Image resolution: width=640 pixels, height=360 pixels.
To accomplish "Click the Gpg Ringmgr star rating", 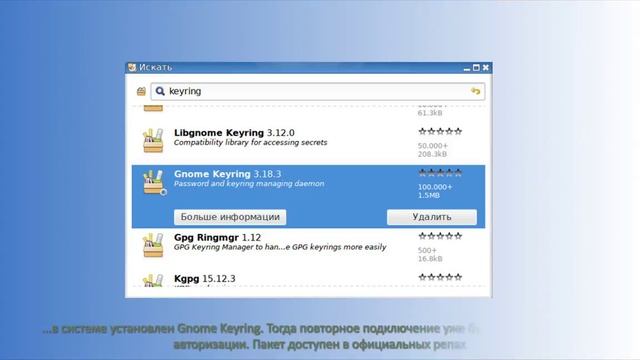I will click(x=440, y=236).
